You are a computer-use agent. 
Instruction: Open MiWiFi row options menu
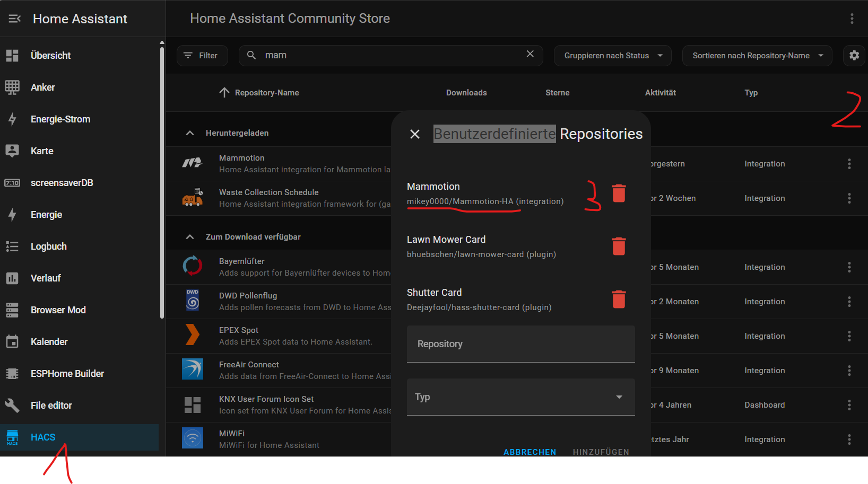coord(849,439)
